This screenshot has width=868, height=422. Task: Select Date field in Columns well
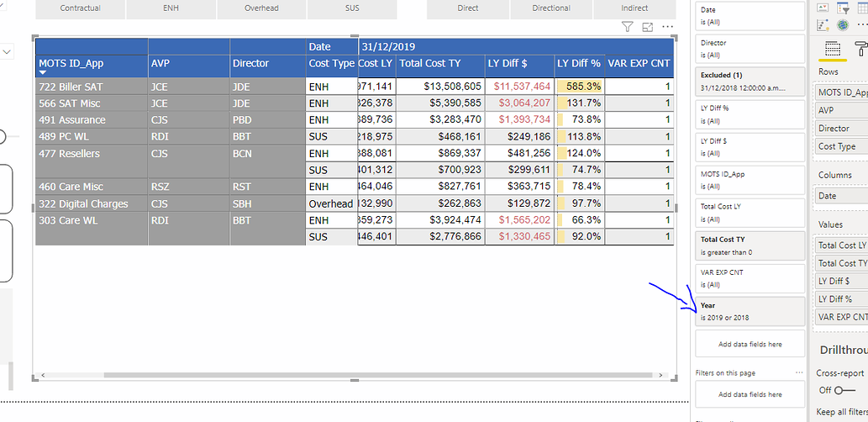click(841, 196)
